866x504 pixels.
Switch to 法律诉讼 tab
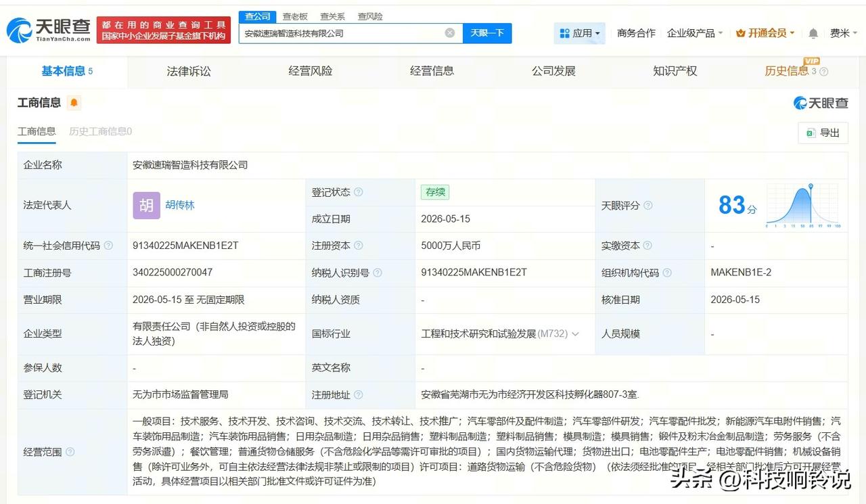click(189, 71)
